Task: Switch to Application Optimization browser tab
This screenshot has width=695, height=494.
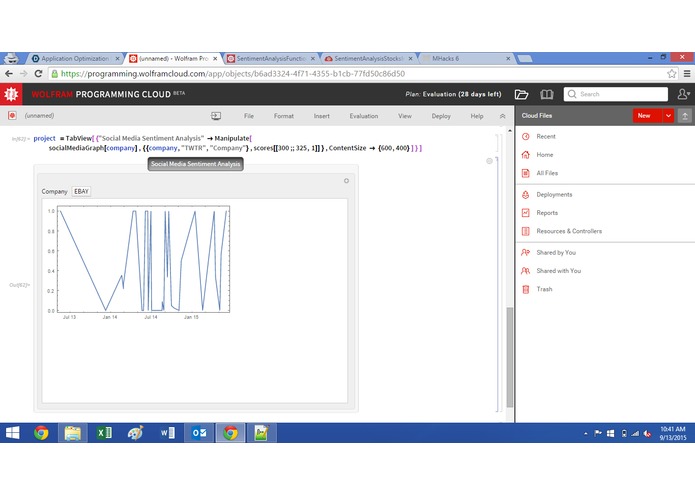Action: (x=75, y=58)
